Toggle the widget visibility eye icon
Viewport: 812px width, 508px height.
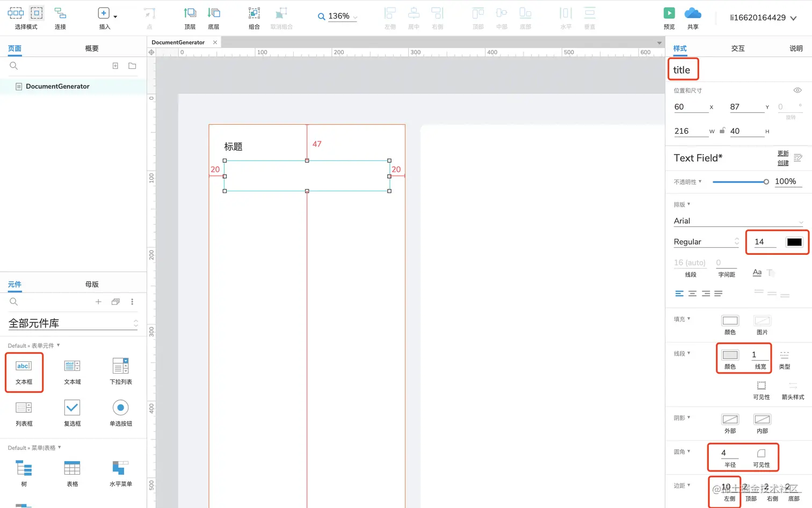point(798,90)
